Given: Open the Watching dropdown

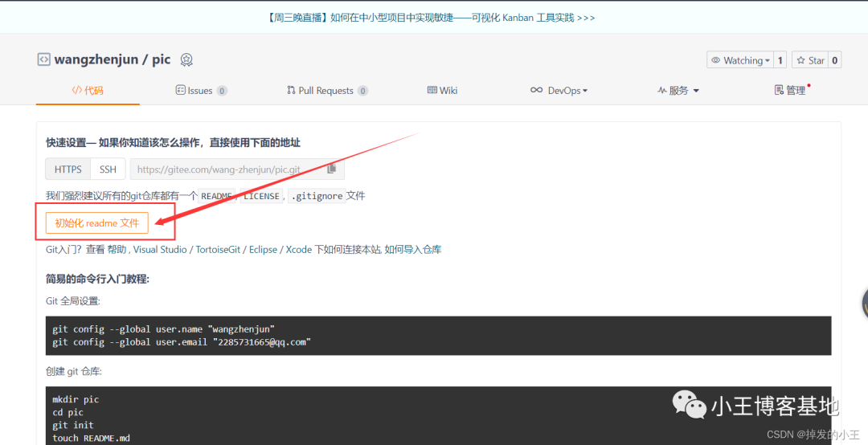Looking at the screenshot, I should 740,59.
